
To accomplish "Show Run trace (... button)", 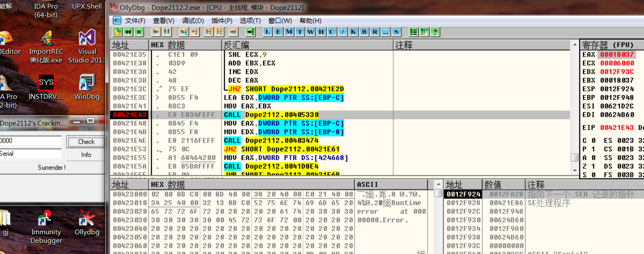I will coord(386,32).
